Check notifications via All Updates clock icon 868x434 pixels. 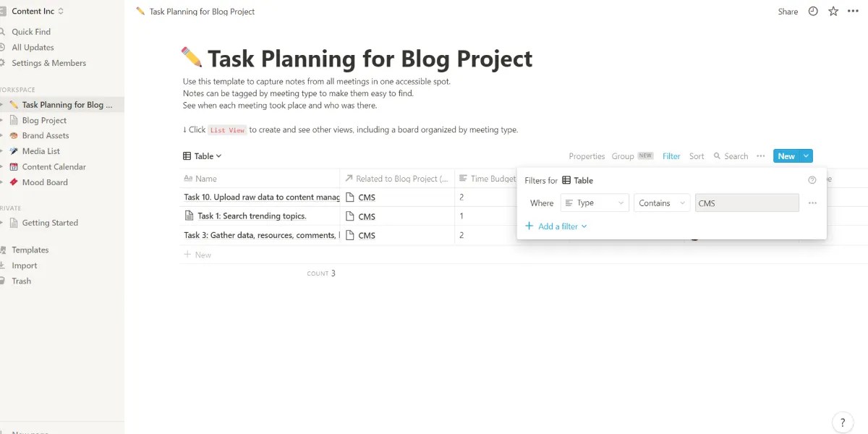(x=33, y=47)
